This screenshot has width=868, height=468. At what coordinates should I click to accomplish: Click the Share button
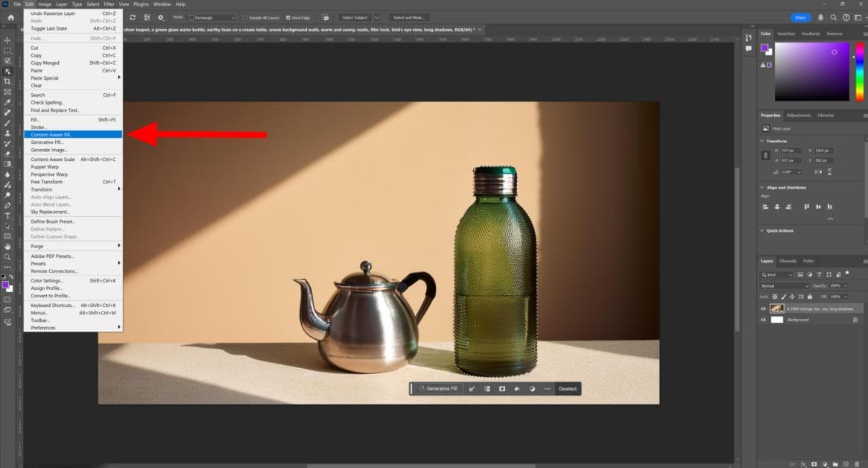point(800,18)
